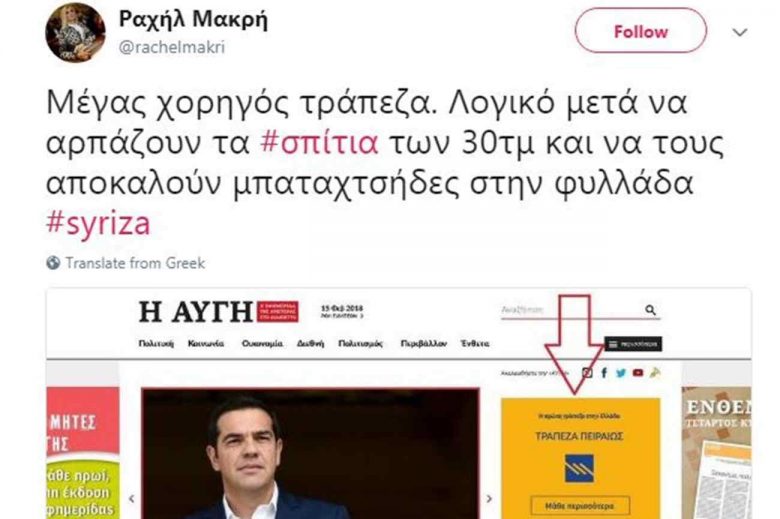Image resolution: width=780 pixels, height=519 pixels.
Task: Click Μάθε περισσότερα on the Τράπεζα Πειραιώς ad
Action: (x=580, y=506)
